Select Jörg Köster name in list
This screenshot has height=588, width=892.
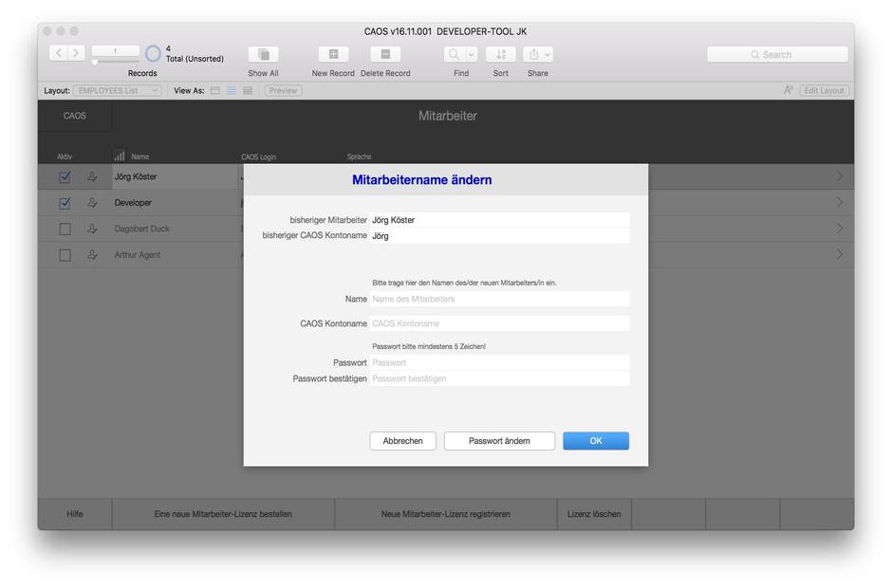[136, 176]
